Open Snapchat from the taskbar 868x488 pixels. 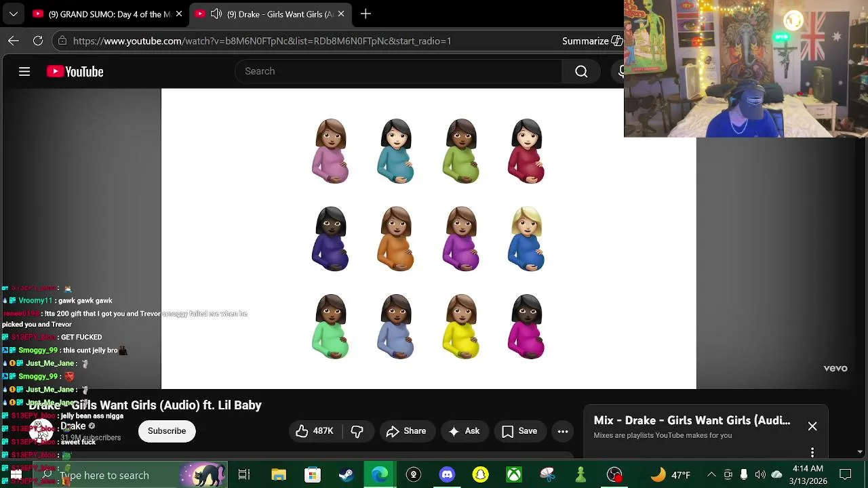(x=481, y=475)
